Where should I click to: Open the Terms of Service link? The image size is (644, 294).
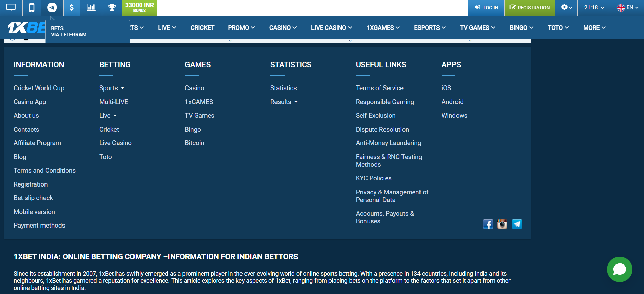380,88
